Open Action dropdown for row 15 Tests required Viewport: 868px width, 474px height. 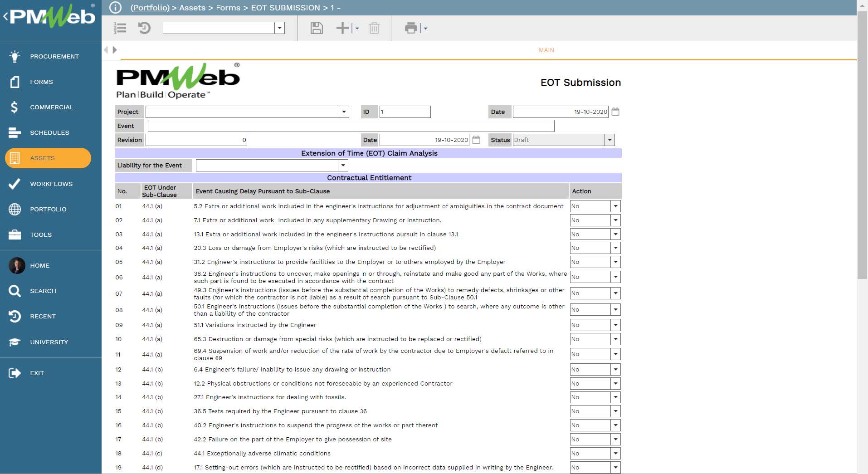point(615,411)
